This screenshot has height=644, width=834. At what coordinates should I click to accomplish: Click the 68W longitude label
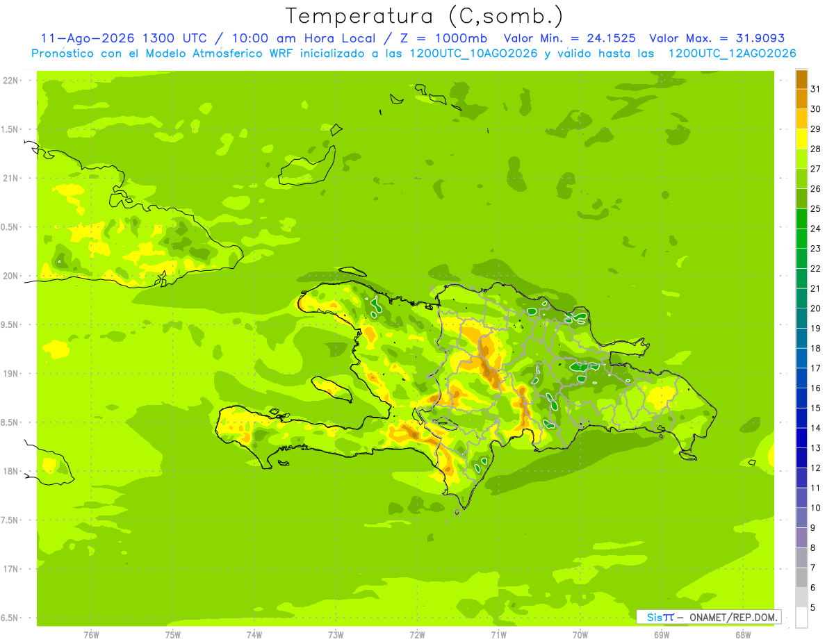coord(743,635)
